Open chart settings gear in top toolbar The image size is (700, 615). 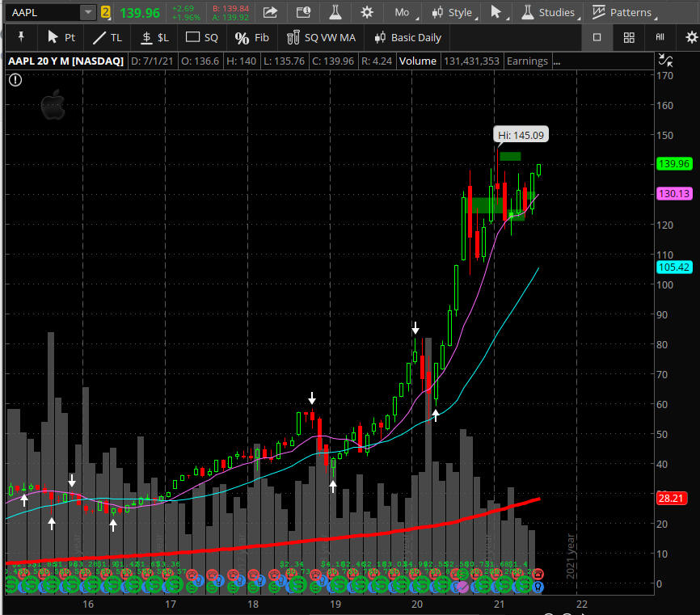pyautogui.click(x=366, y=12)
